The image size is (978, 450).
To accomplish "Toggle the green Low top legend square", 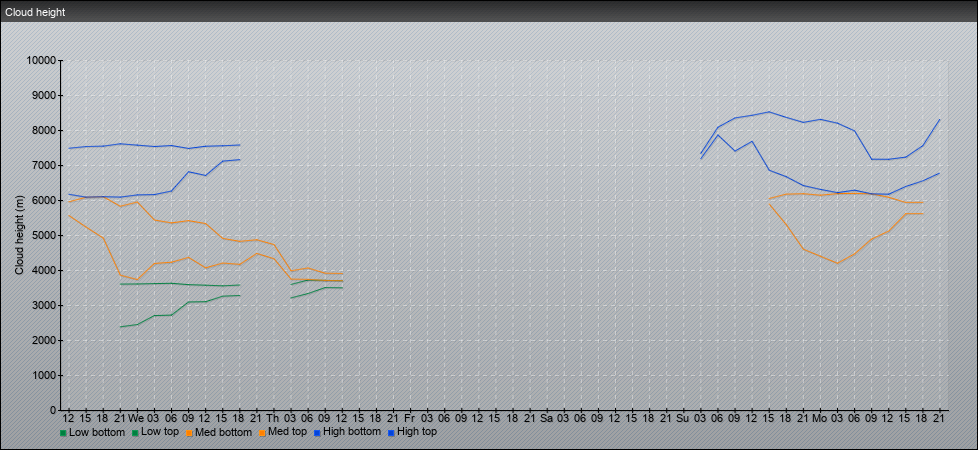I will point(135,433).
